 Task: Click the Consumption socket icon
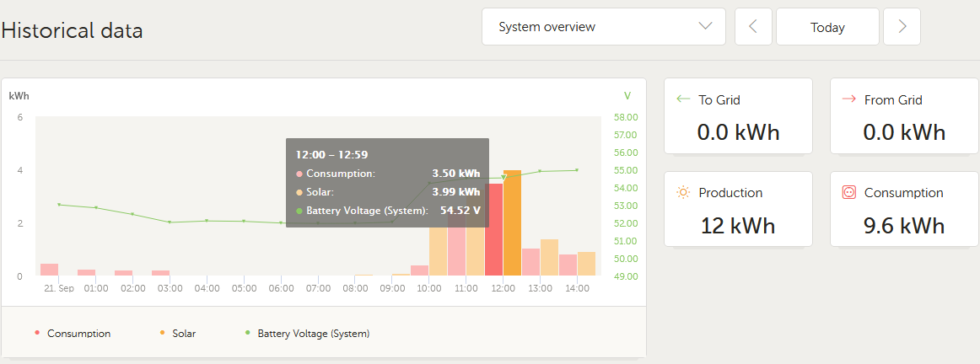coord(849,192)
